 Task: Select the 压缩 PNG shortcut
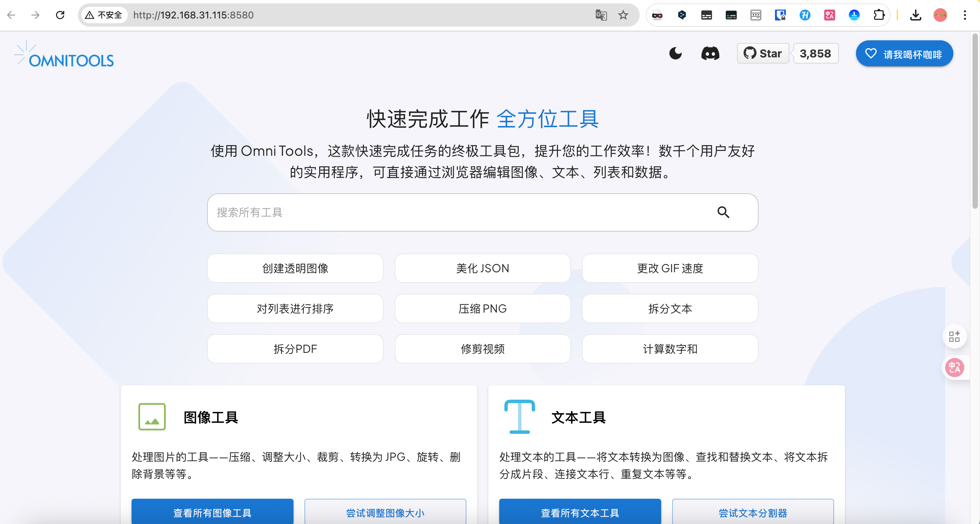[482, 308]
